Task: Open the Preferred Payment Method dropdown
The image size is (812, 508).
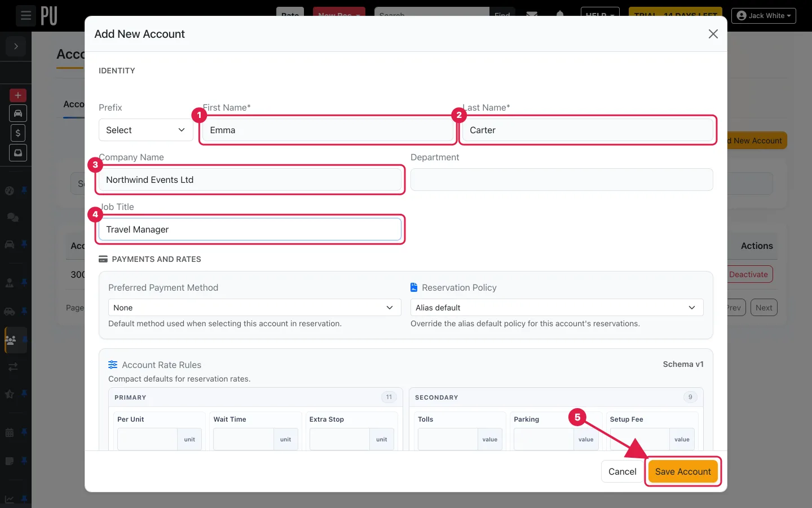Action: [x=254, y=308]
